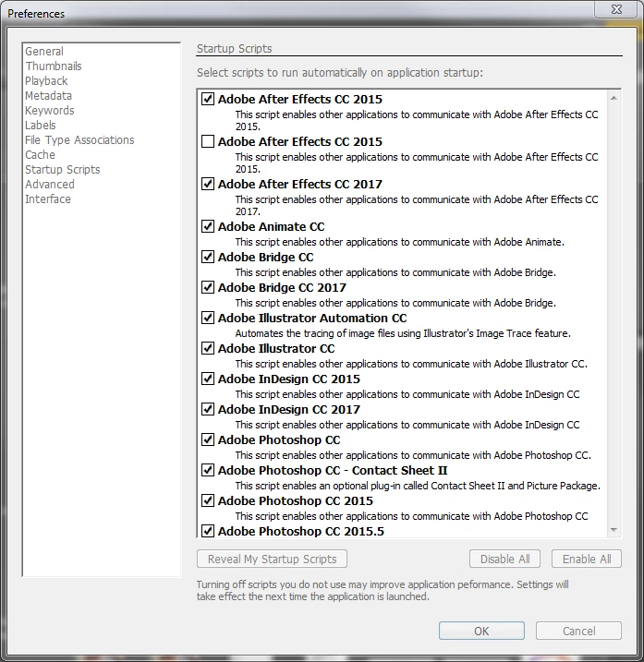Select the Adobe Illustrator Automation CC title text
Image resolution: width=644 pixels, height=662 pixels.
pyautogui.click(x=312, y=318)
